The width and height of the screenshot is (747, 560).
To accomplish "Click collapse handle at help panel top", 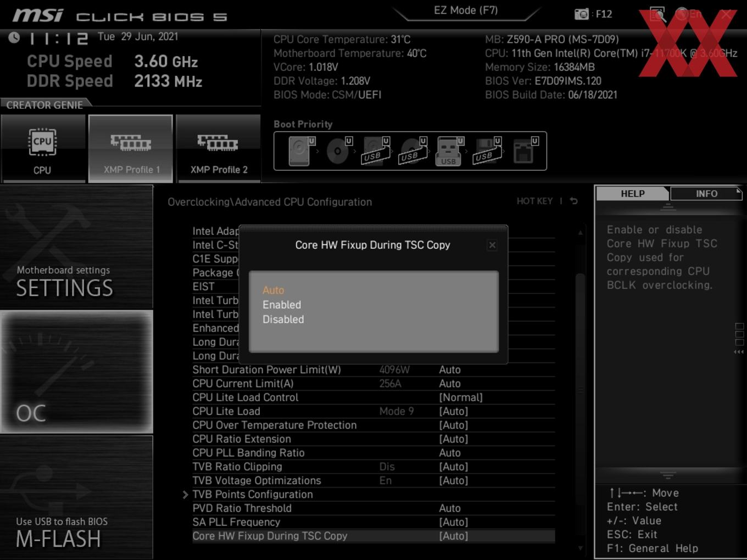I will coord(668,207).
